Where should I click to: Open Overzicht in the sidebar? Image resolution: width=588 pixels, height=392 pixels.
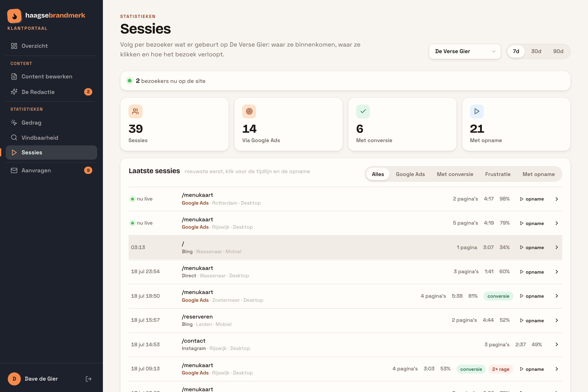click(x=51, y=46)
